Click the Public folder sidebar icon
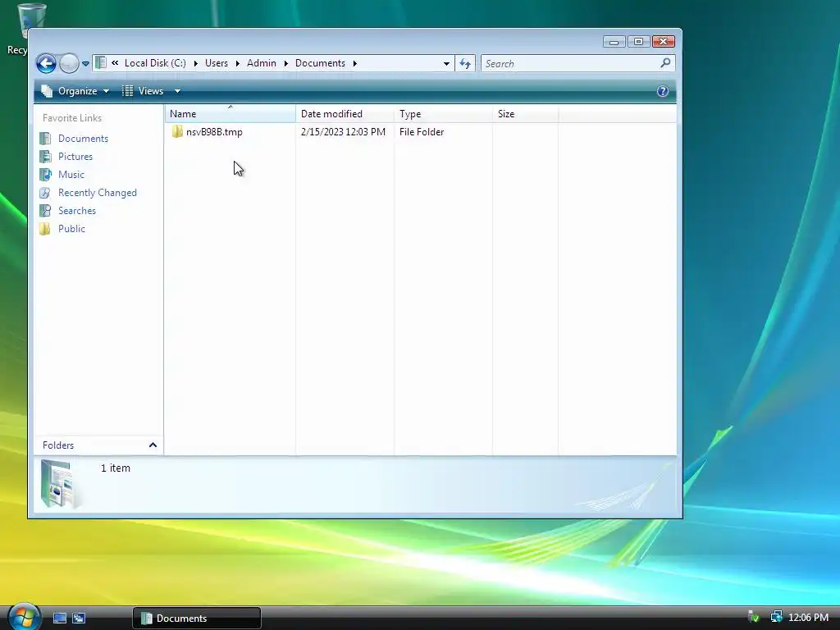This screenshot has width=840, height=630. [46, 229]
